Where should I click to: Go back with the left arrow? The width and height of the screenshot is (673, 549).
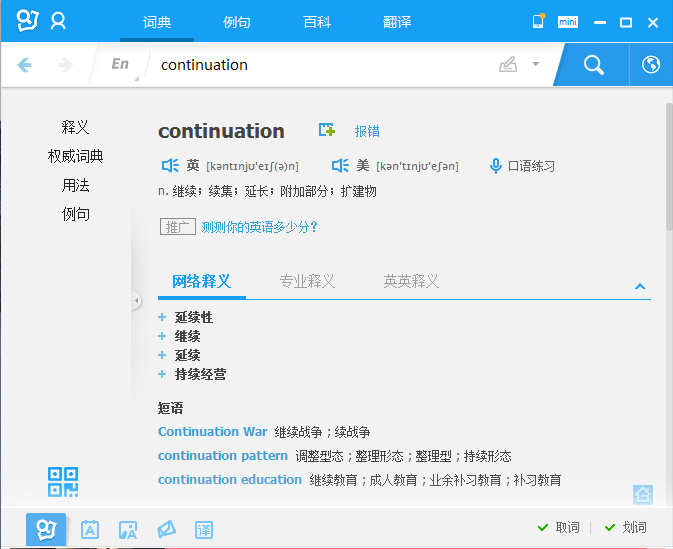pos(24,65)
